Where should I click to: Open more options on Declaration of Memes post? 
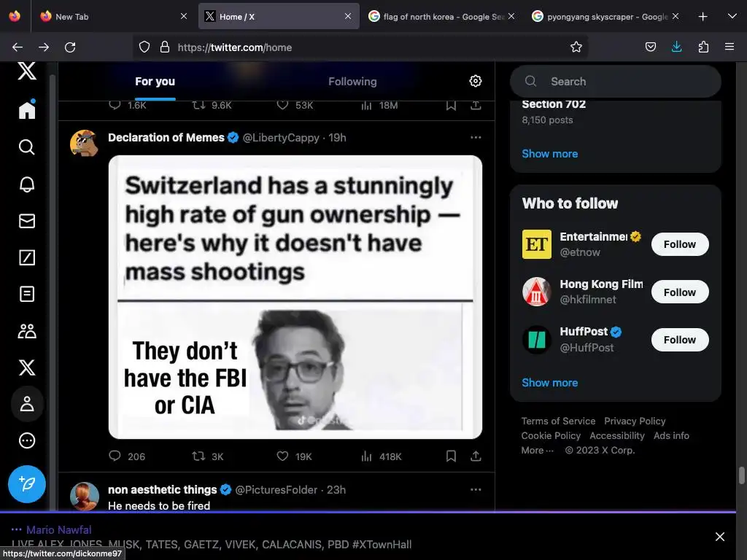(476, 137)
